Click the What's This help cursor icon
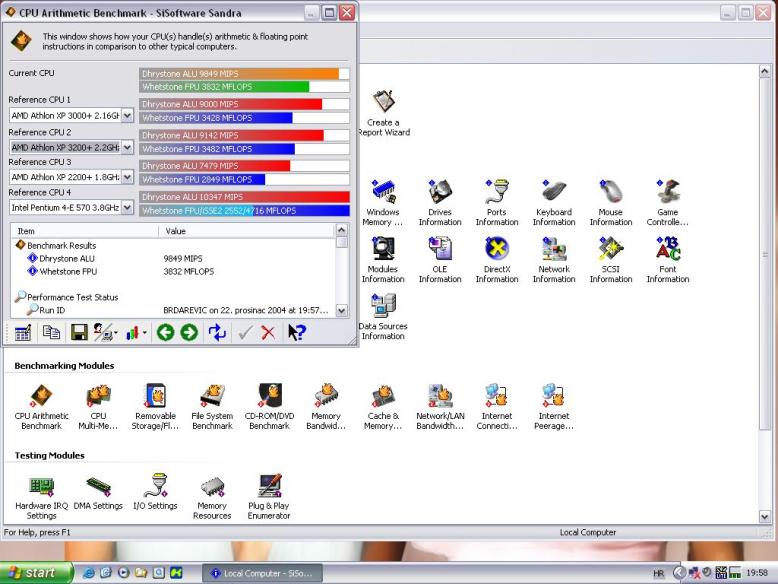The image size is (778, 584). coord(297,332)
